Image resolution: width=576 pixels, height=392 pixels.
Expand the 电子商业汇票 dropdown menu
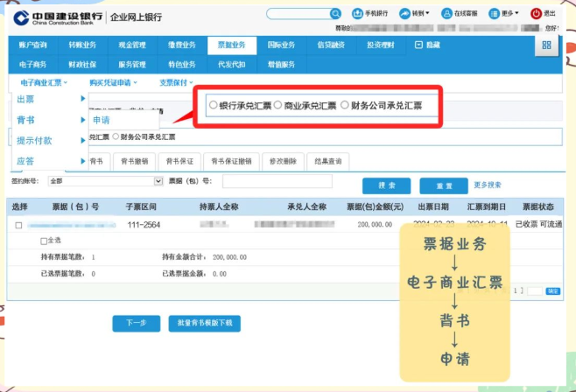tap(44, 82)
